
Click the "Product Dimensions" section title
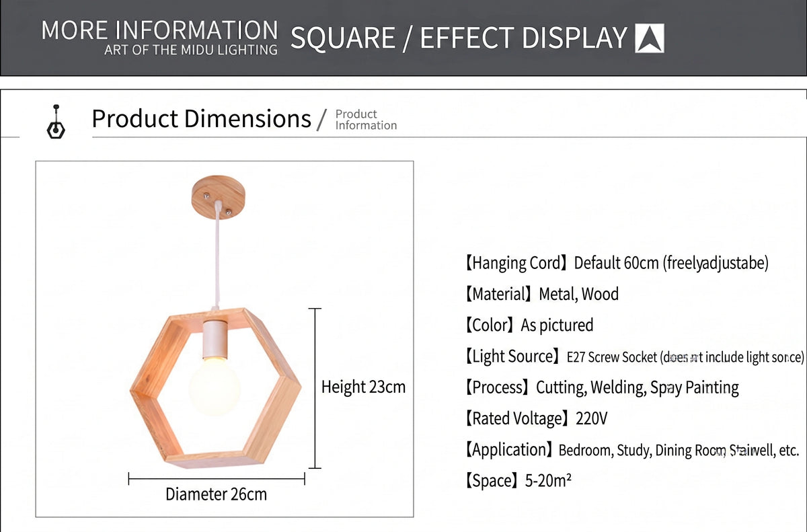pyautogui.click(x=202, y=118)
